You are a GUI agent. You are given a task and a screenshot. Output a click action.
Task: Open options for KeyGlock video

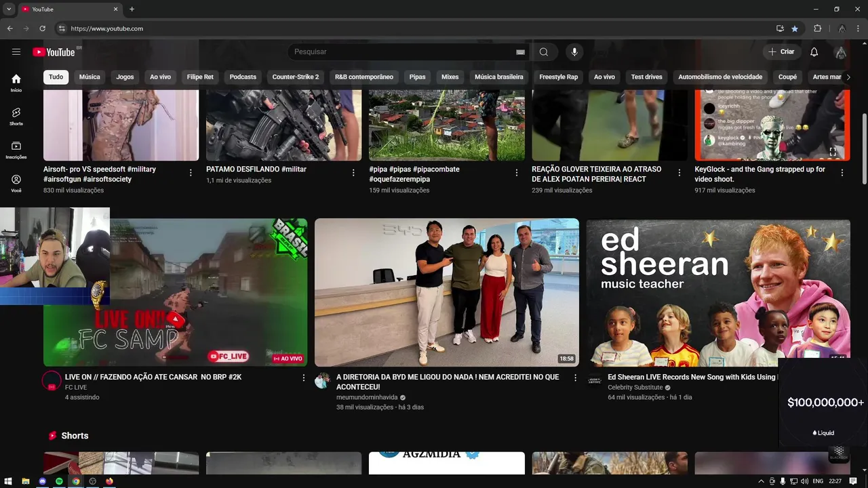(x=842, y=173)
